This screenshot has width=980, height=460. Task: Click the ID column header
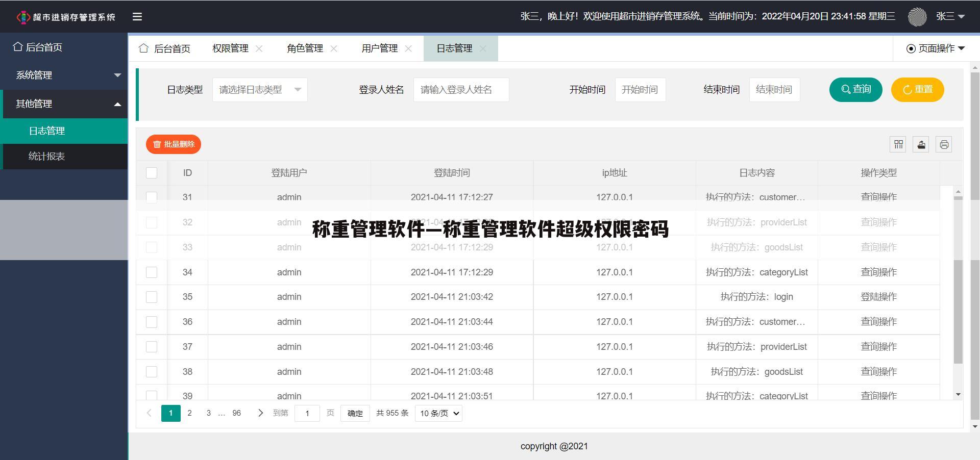(x=187, y=173)
